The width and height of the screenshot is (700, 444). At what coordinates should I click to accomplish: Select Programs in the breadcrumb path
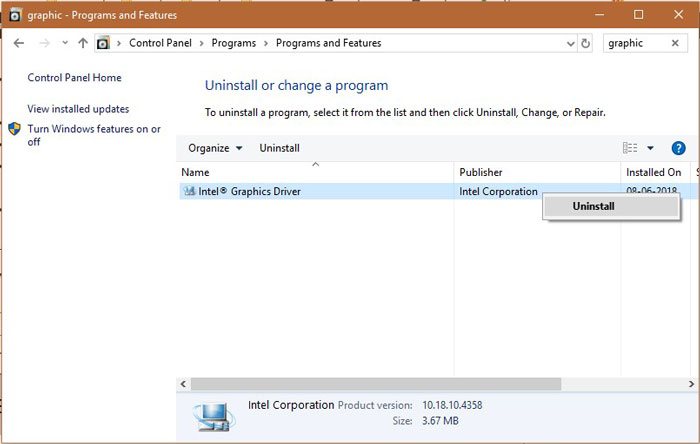[233, 43]
